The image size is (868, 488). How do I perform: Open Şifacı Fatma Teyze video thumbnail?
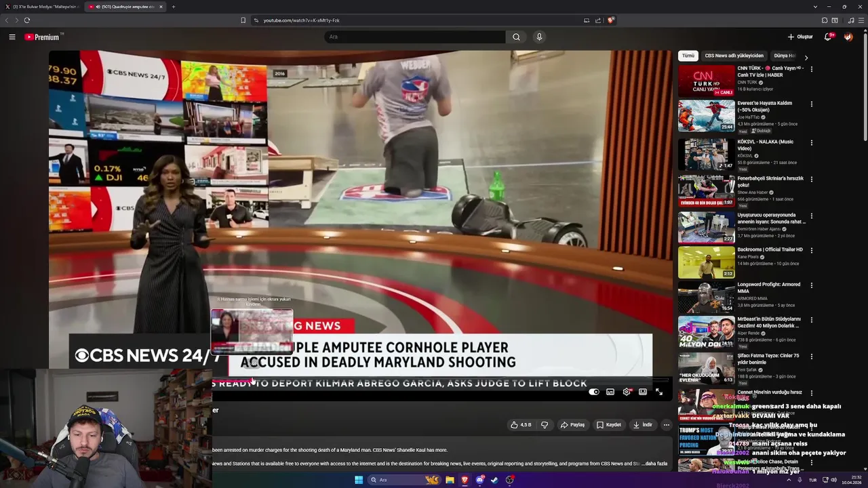(x=706, y=368)
